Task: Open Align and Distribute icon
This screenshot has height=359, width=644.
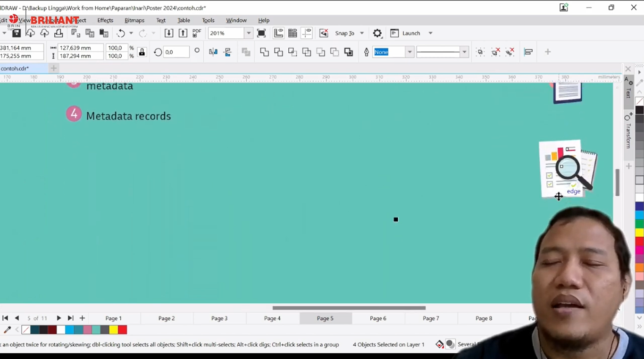Action: (x=528, y=52)
